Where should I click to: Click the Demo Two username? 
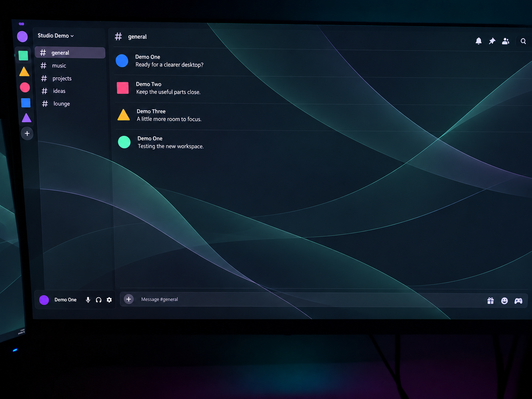coord(148,84)
